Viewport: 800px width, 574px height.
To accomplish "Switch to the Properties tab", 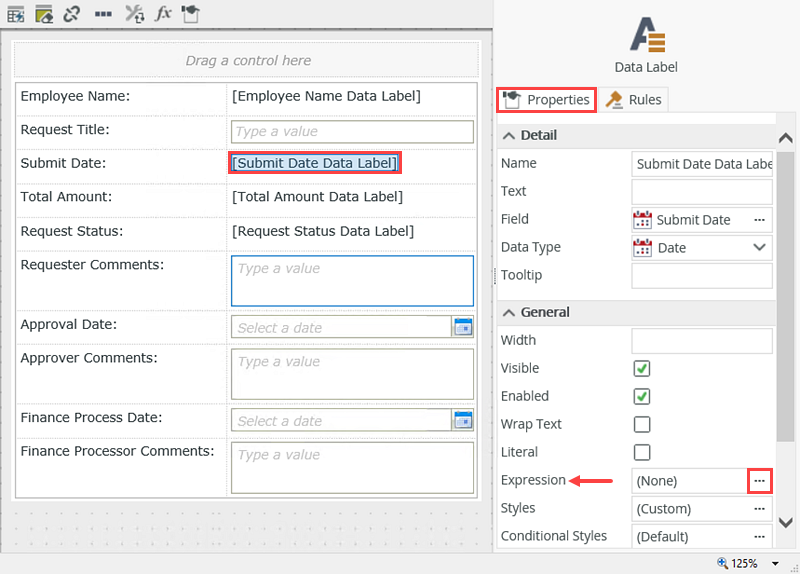I will pyautogui.click(x=546, y=99).
